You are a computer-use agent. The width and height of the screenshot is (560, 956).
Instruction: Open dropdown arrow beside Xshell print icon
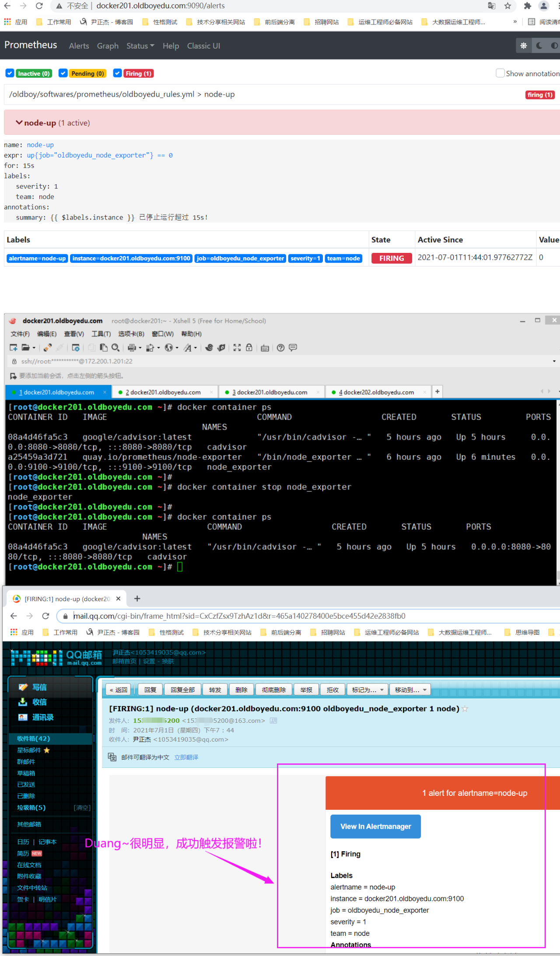140,348
